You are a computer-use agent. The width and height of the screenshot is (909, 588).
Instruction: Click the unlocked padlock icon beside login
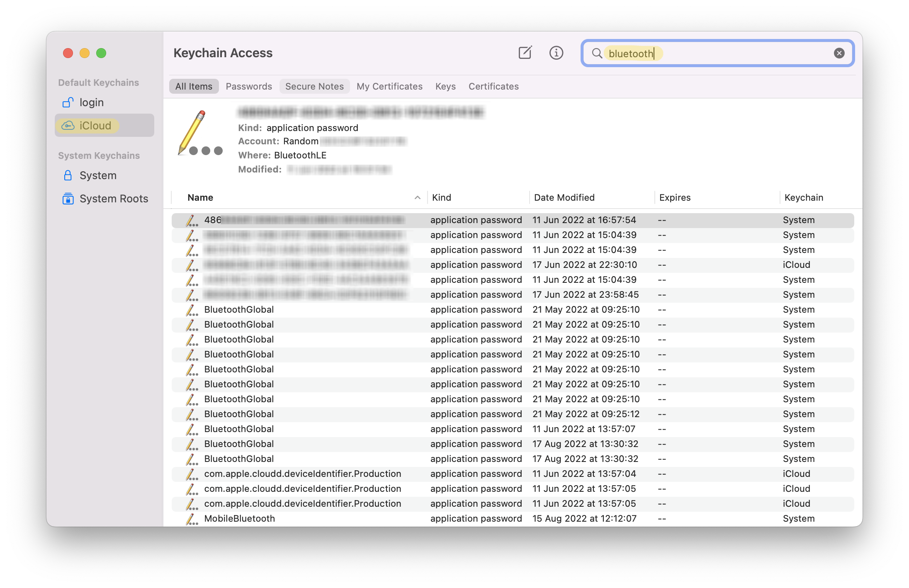[68, 102]
